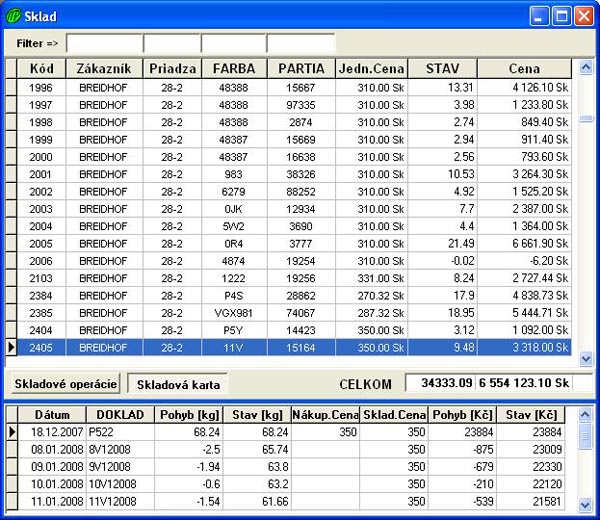600x520 pixels.
Task: Click the CELKOM total quantity field
Action: (x=438, y=384)
